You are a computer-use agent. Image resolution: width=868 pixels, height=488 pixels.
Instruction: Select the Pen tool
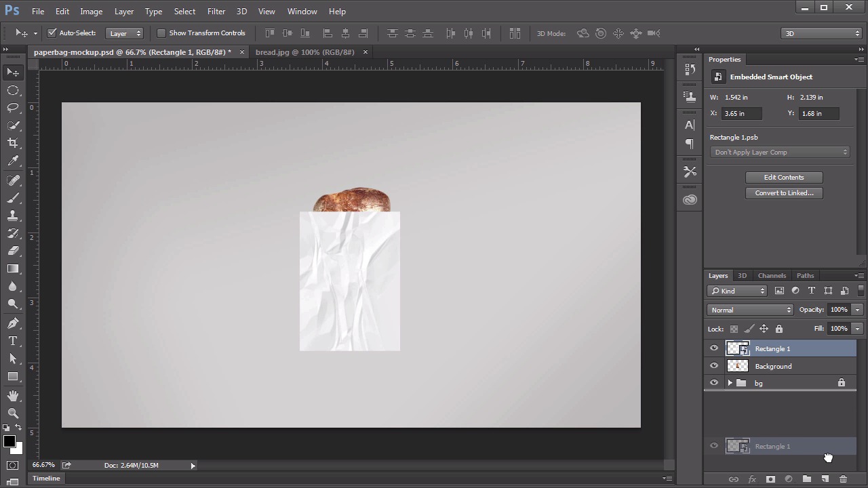point(13,323)
